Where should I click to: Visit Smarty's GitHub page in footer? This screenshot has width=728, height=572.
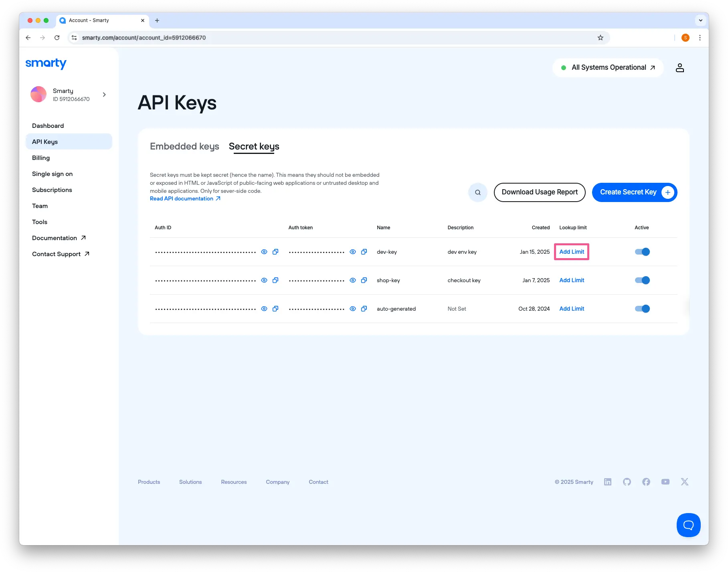[x=627, y=482]
